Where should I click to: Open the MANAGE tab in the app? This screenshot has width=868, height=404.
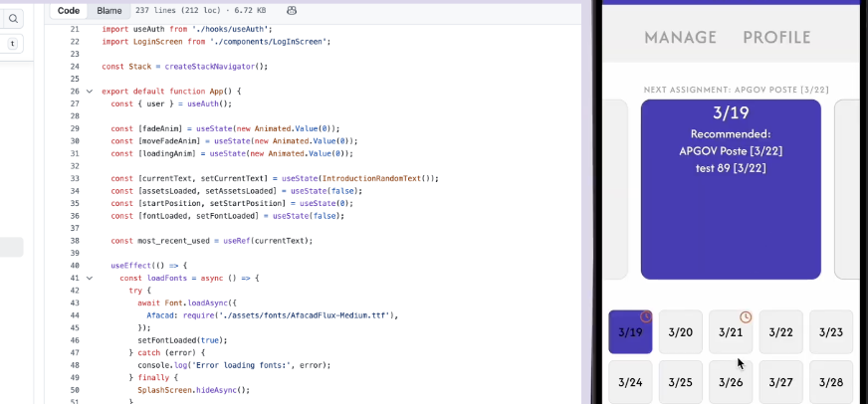[680, 38]
